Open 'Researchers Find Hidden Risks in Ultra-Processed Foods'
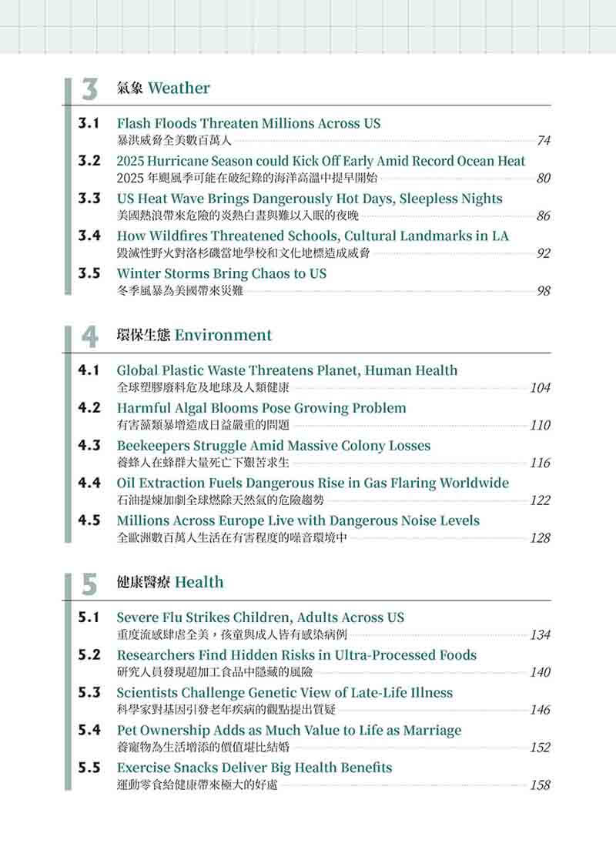This screenshot has height=843, width=616. 296,655
